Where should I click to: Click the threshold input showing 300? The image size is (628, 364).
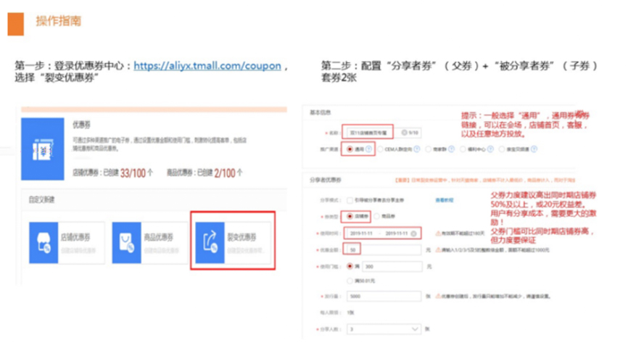click(x=392, y=266)
